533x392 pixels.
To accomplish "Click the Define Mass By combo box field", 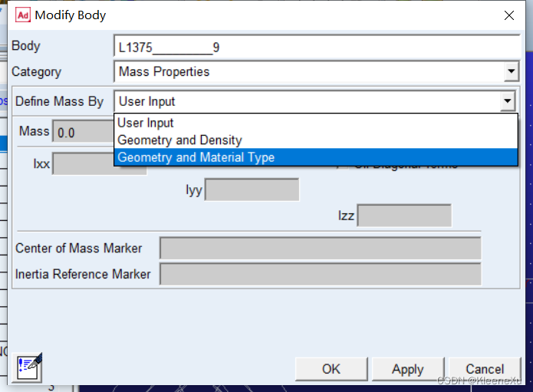I will pyautogui.click(x=307, y=101).
